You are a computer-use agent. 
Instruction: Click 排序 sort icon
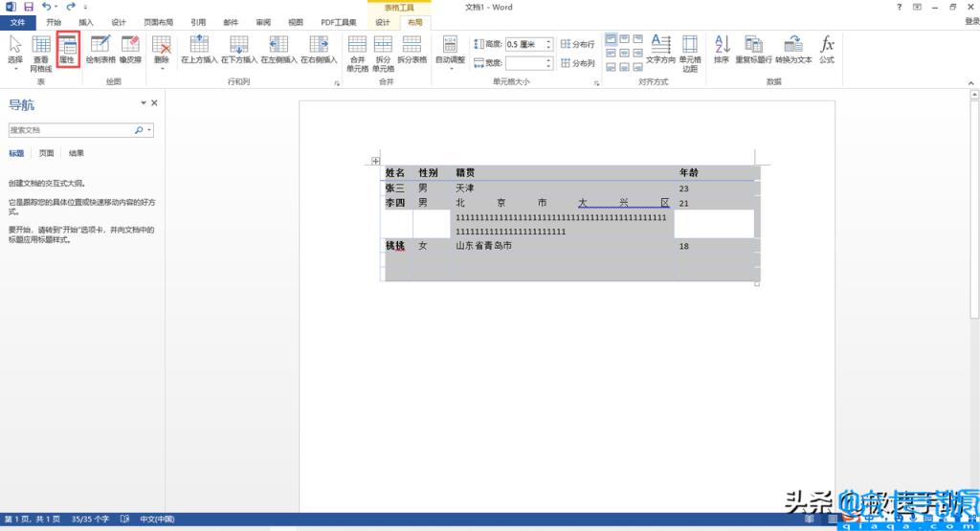pos(722,48)
